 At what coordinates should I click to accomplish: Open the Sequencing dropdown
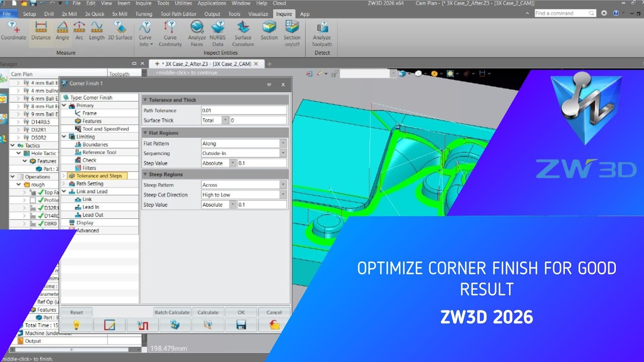click(x=283, y=153)
